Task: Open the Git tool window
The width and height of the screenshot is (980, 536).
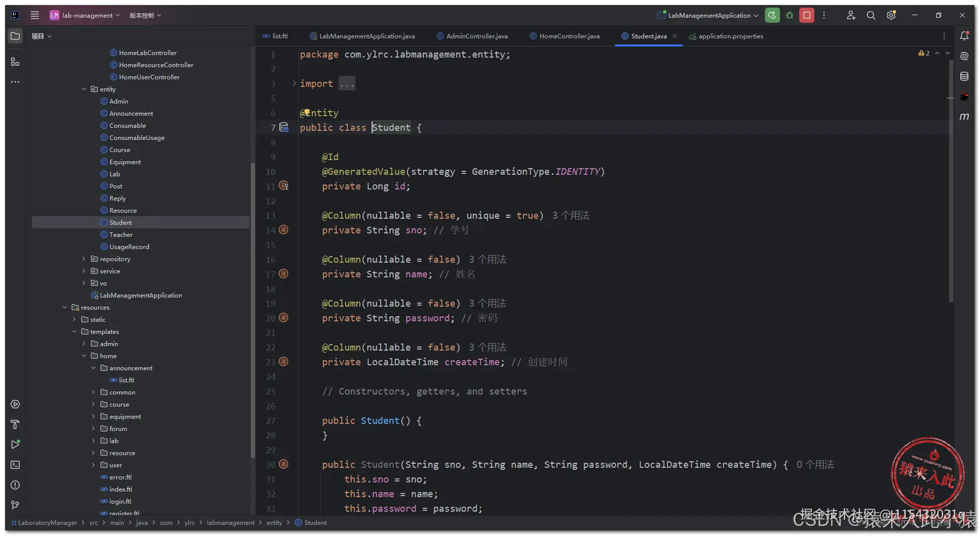Action: point(15,505)
